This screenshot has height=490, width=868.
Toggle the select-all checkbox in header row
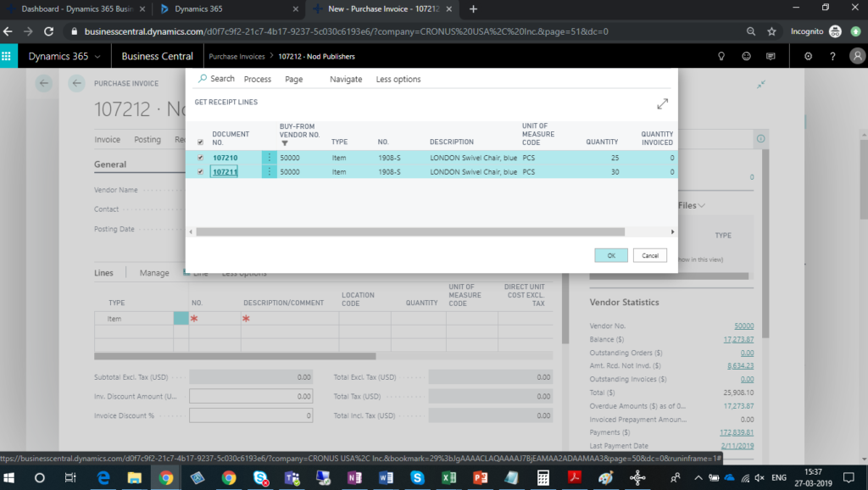pyautogui.click(x=200, y=142)
